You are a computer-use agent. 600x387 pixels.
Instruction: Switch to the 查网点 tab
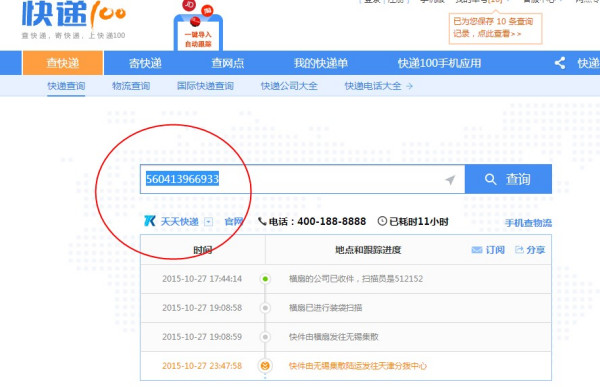(228, 63)
